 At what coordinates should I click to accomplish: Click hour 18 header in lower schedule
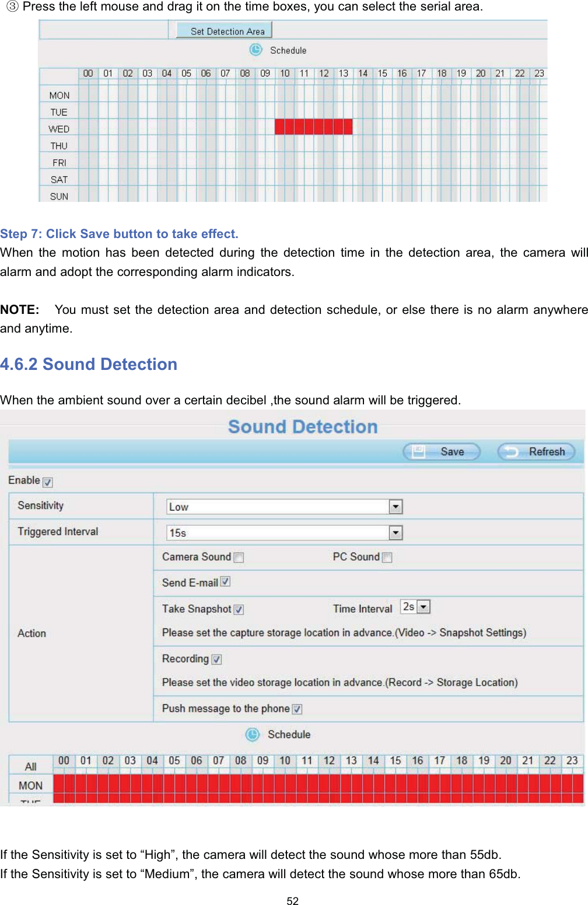pos(462,761)
